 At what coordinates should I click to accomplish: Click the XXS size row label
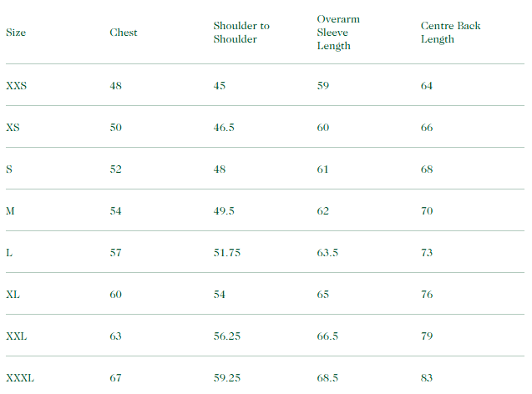pyautogui.click(x=17, y=86)
